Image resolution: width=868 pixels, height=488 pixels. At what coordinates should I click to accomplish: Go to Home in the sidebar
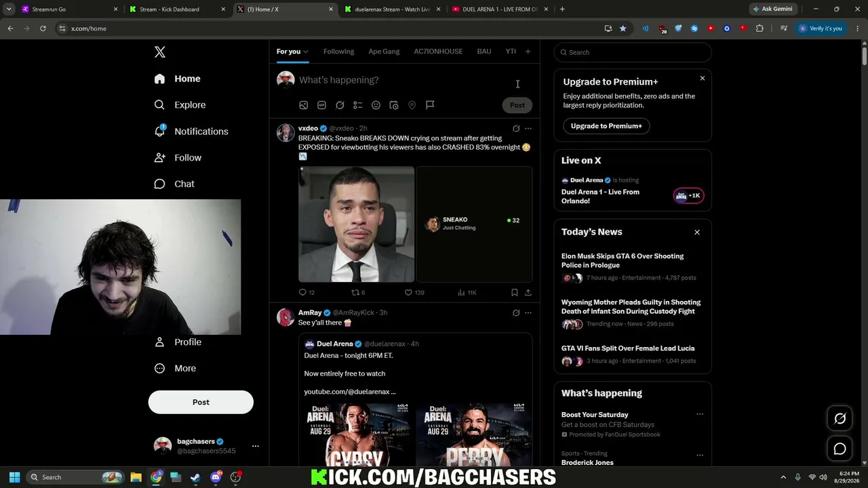point(177,79)
